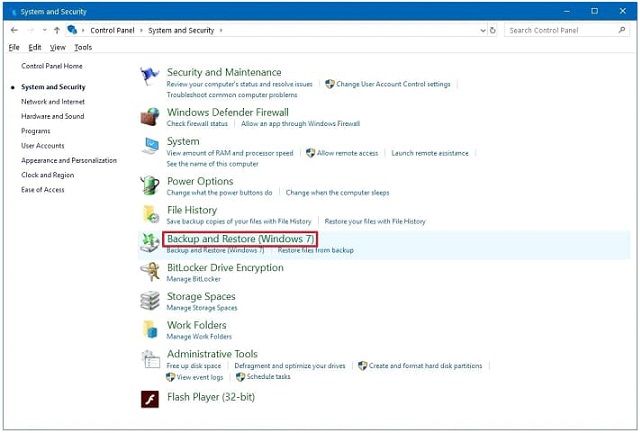This screenshot has width=640, height=433.
Task: Click Check firewall status link
Action: point(197,124)
